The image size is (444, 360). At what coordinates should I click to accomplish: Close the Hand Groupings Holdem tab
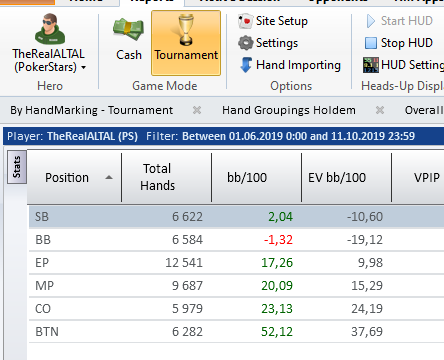[380, 110]
